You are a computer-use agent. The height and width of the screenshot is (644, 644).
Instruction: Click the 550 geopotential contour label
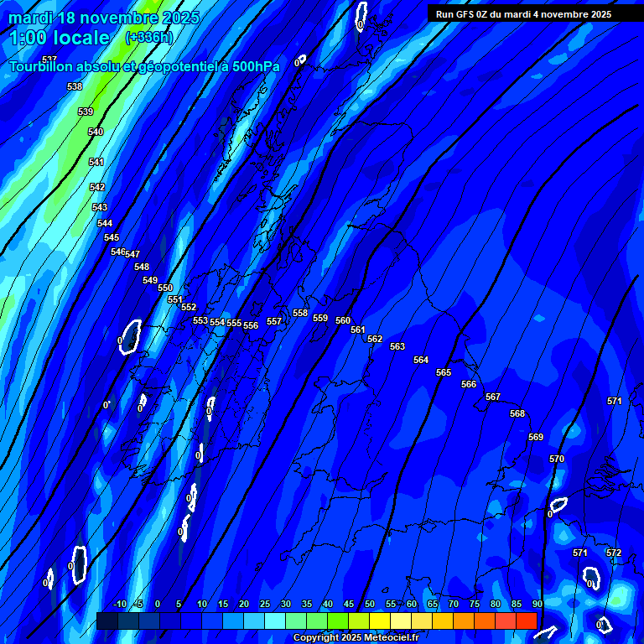[165, 288]
